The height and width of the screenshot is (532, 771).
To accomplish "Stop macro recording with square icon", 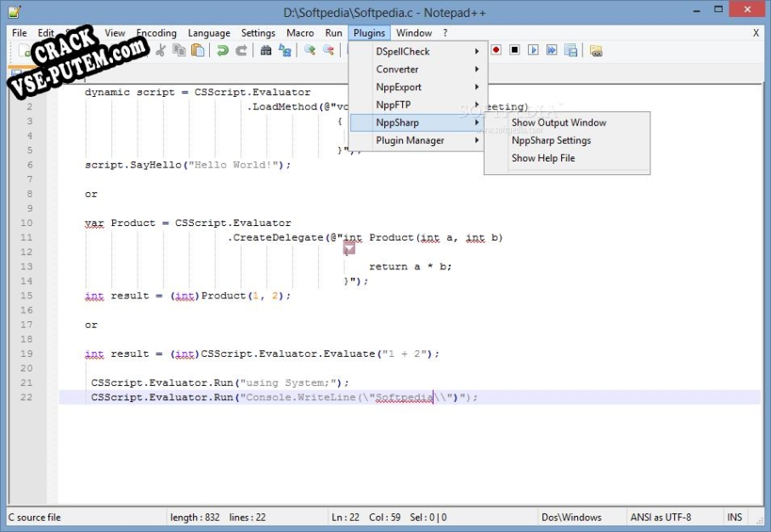I will pyautogui.click(x=514, y=50).
